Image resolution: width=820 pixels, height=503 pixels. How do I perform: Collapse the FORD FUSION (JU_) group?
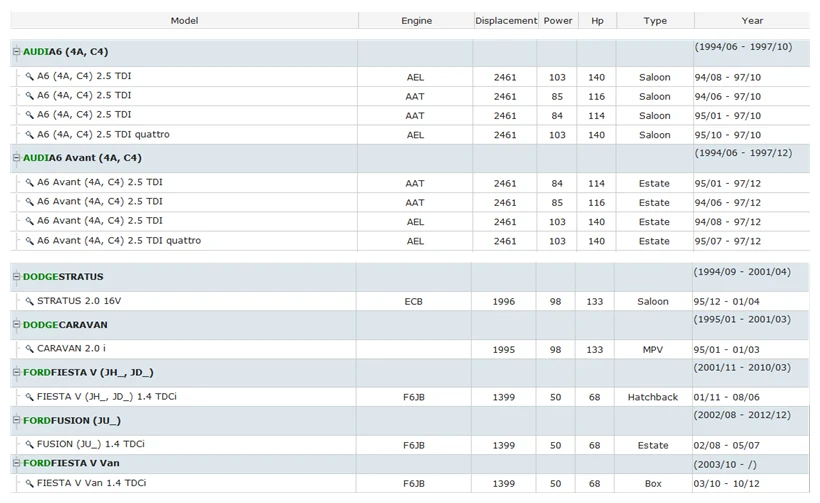(16, 420)
